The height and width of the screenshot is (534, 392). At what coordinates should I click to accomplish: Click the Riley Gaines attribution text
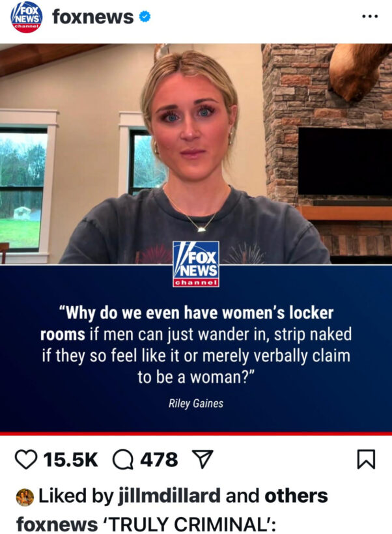pos(196,404)
